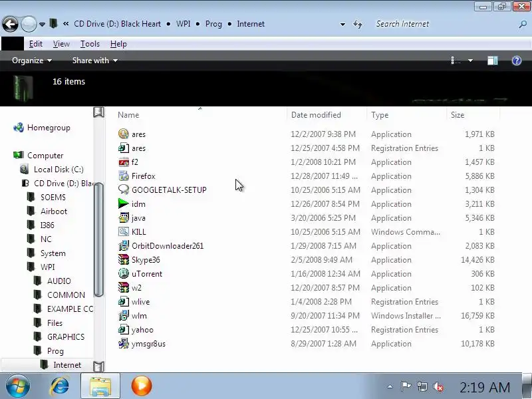Select the w2 archive icon

pyautogui.click(x=124, y=287)
